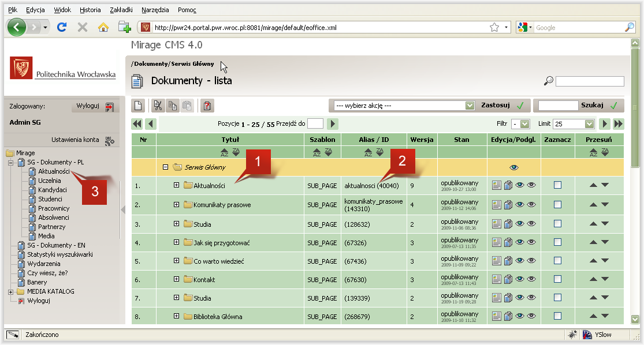Image resolution: width=644 pixels, height=345 pixels.
Task: Expand the Biblioteka Główna folder
Action: 176,316
